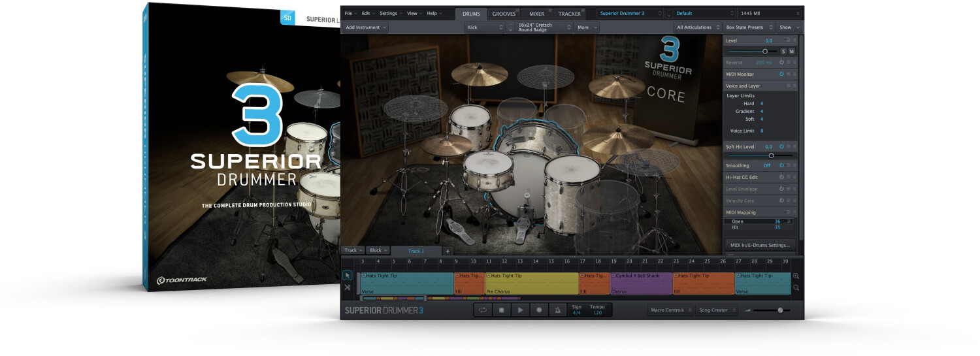Toggle the metronome icon
The height and width of the screenshot is (356, 980).
pyautogui.click(x=557, y=310)
